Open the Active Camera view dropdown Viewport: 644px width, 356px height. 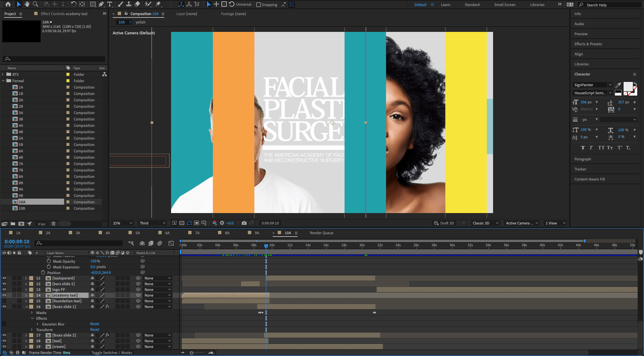[522, 223]
